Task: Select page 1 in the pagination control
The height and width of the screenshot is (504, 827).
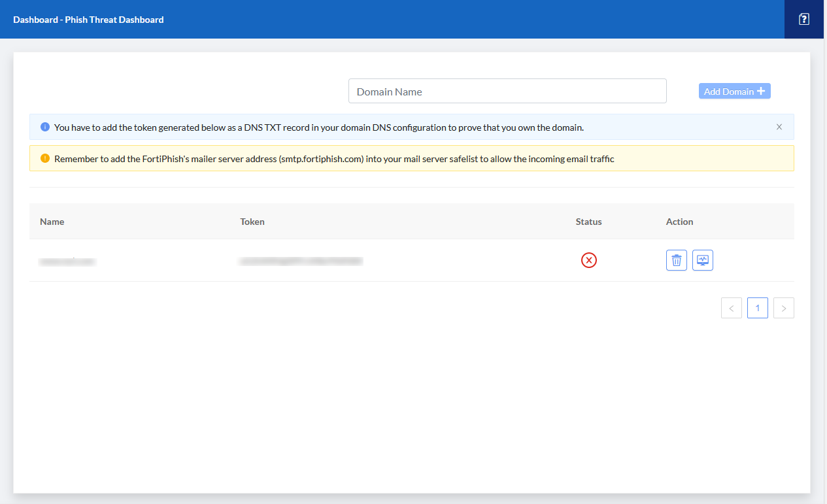Action: (757, 307)
